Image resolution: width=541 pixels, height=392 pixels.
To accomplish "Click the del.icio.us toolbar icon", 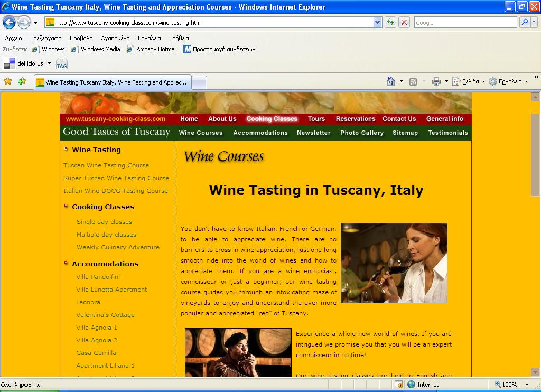I will pyautogui.click(x=10, y=63).
